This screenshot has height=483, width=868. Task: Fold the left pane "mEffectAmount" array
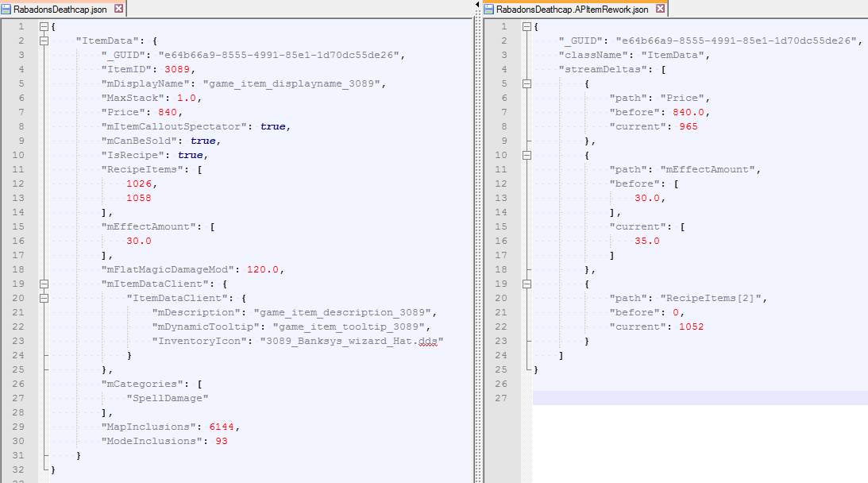pos(43,226)
